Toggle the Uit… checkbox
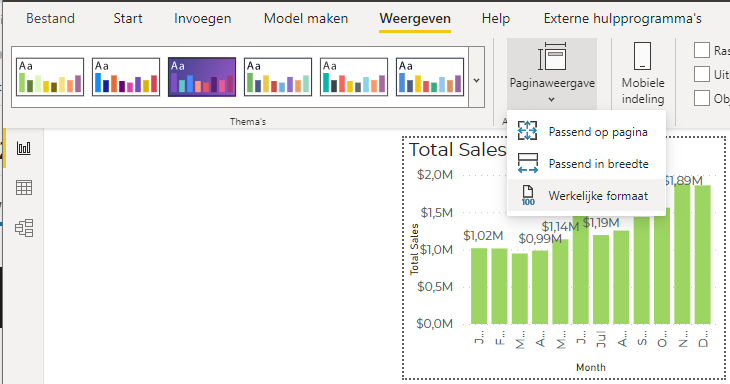Screen dimensions: 730x384 point(702,74)
